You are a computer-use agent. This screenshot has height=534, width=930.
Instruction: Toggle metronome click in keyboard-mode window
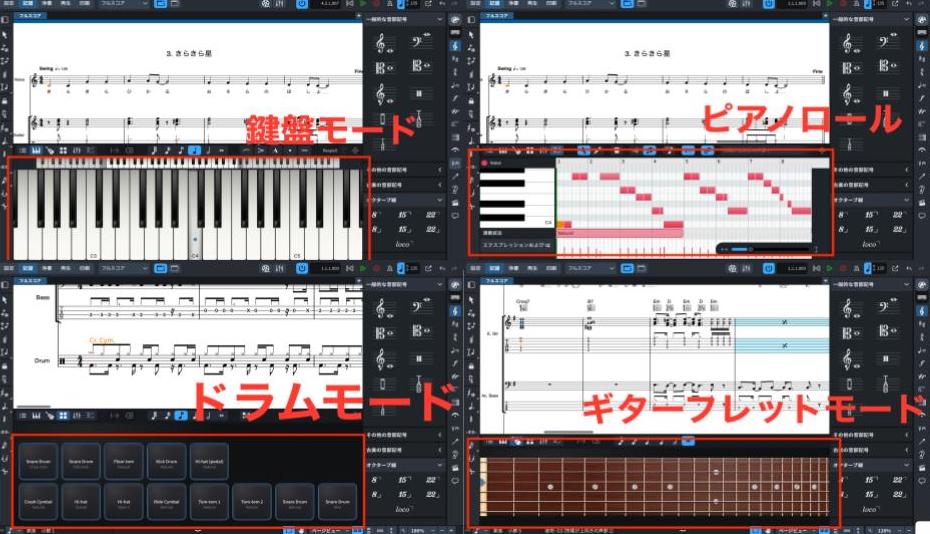389,4
